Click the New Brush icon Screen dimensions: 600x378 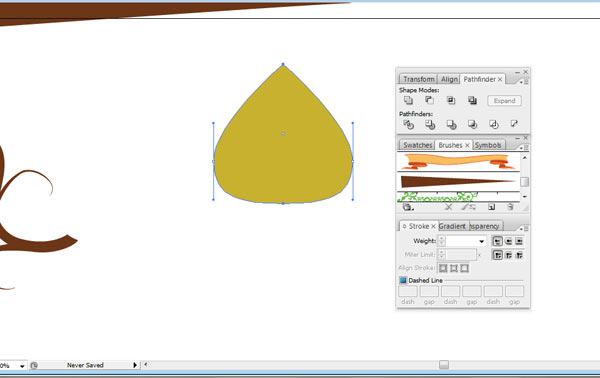(x=492, y=207)
